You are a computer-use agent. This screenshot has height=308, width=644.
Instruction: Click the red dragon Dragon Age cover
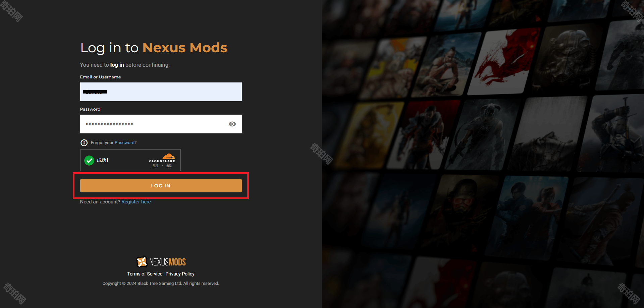coord(503,62)
